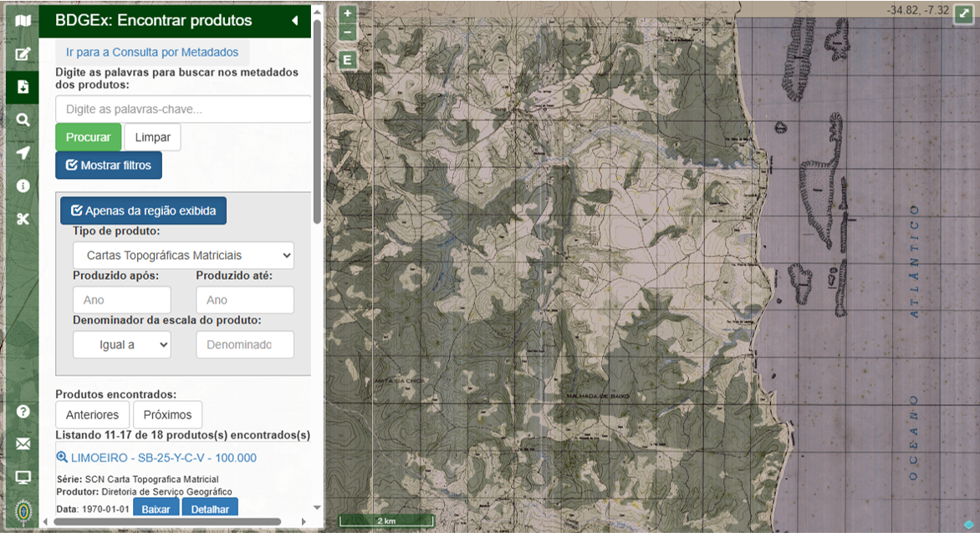Click the green Procurar button

click(x=89, y=137)
